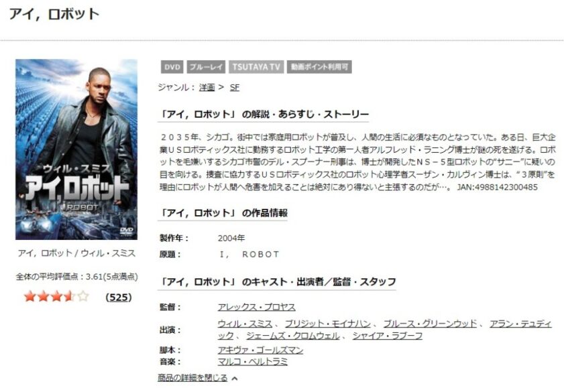Image resolution: width=564 pixels, height=392 pixels.
Task: Click the upward chevron beside 商品の詳細を閉じる
Action: click(x=235, y=379)
